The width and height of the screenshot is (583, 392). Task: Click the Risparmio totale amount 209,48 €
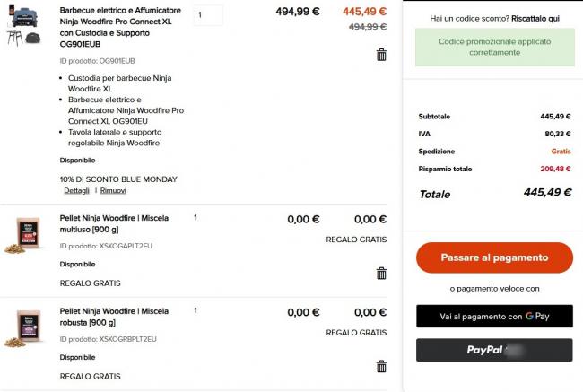pyautogui.click(x=555, y=169)
